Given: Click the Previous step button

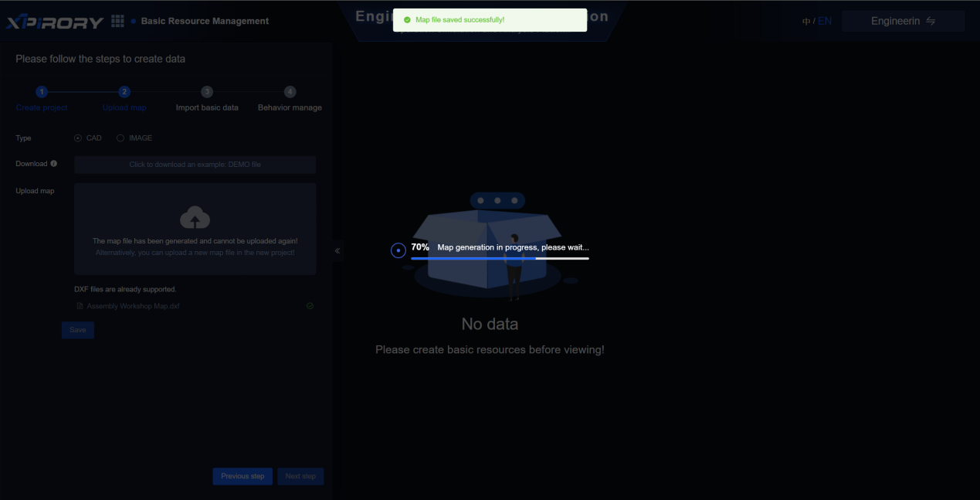Looking at the screenshot, I should 242,476.
